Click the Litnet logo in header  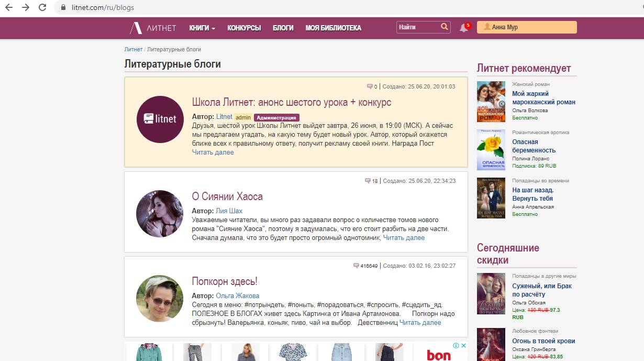point(153,28)
